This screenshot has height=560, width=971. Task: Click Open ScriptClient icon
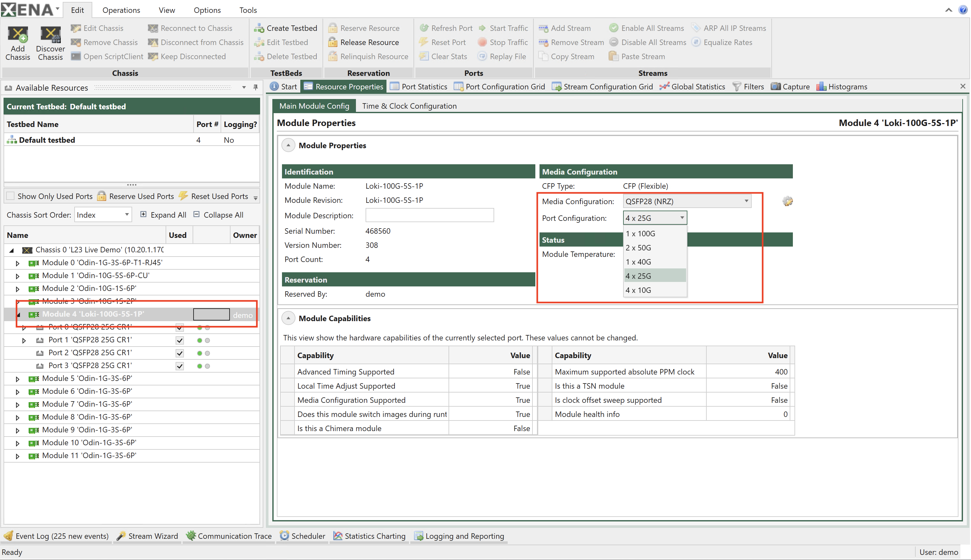coord(76,57)
